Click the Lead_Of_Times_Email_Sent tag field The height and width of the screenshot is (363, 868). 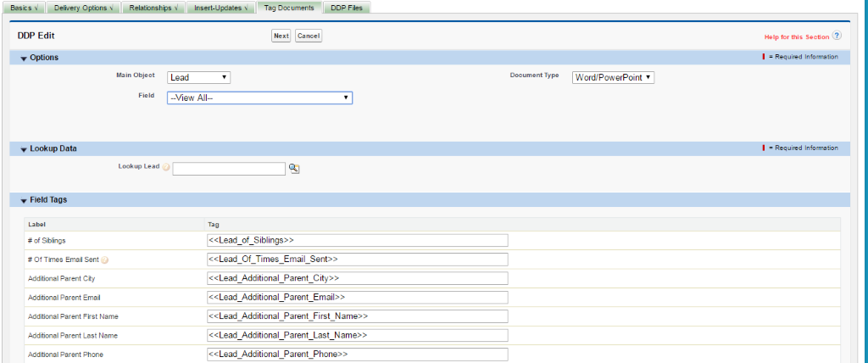pyautogui.click(x=358, y=260)
